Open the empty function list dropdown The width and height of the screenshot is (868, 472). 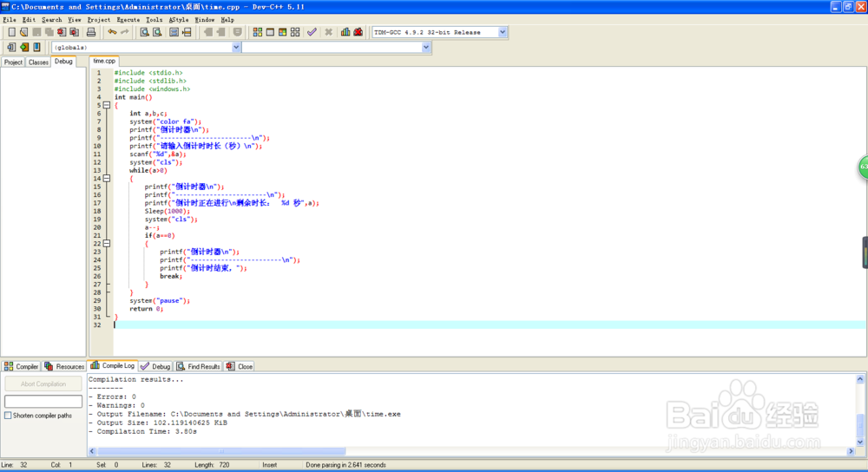[425, 47]
